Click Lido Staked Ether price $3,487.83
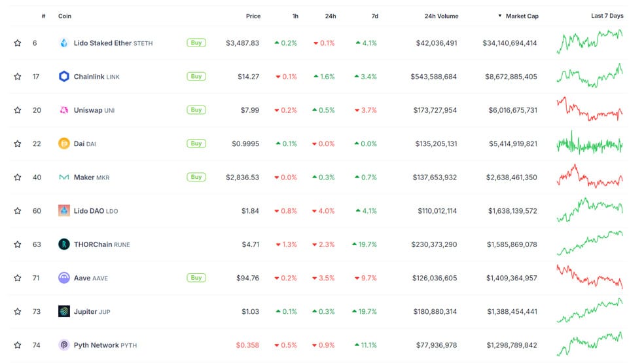Viewport: 644px width, 363px height. 242,43
